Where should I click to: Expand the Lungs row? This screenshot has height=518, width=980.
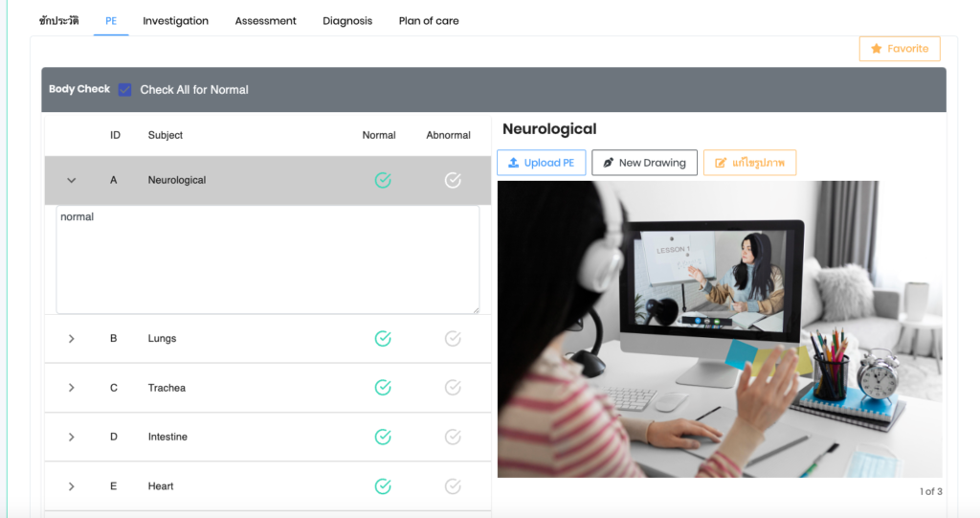(x=71, y=338)
